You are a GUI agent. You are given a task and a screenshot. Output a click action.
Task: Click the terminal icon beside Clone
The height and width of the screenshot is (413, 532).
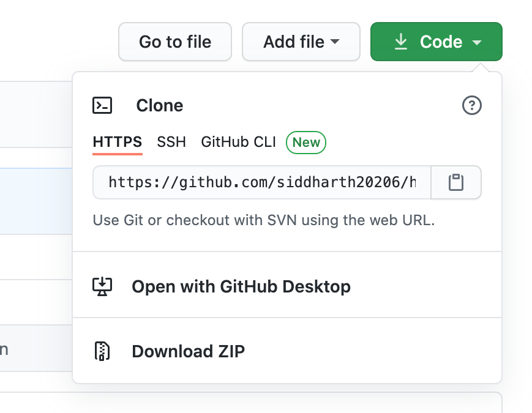[x=102, y=105]
